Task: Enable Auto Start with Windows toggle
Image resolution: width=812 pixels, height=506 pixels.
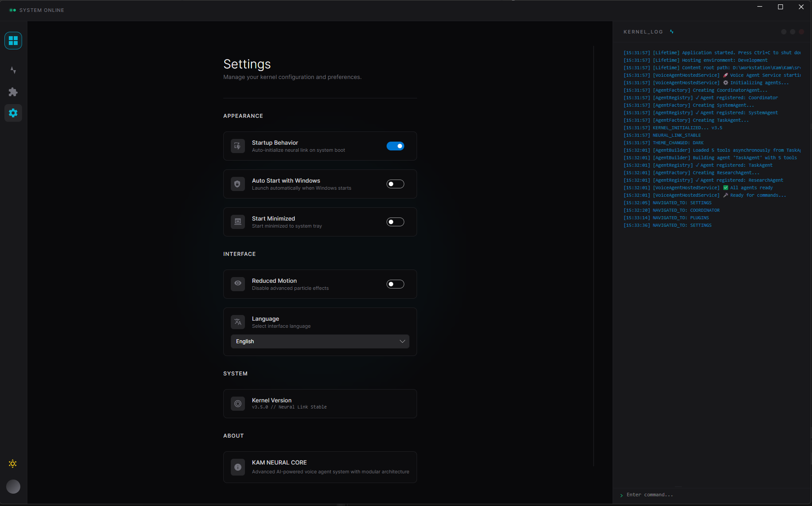Action: pyautogui.click(x=395, y=184)
